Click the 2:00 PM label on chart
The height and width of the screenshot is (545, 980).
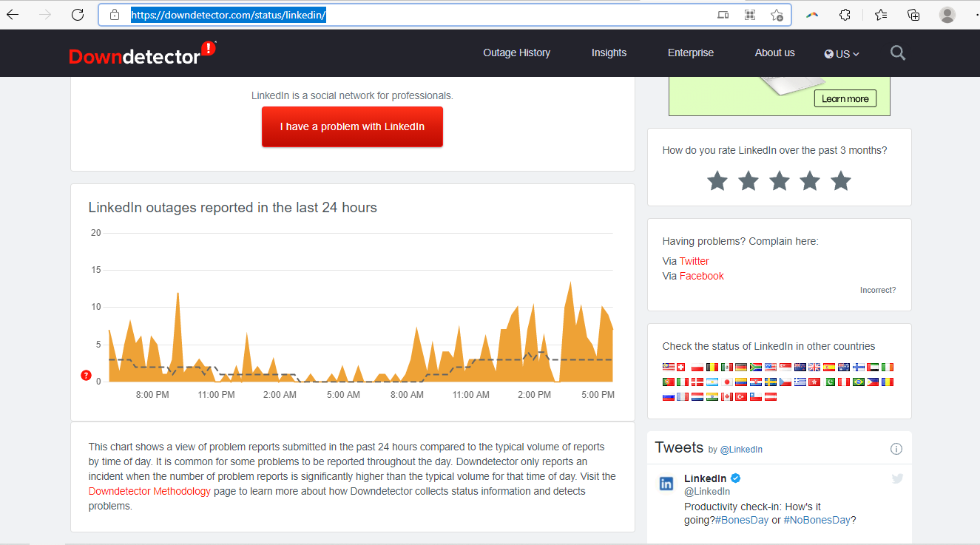(x=534, y=395)
